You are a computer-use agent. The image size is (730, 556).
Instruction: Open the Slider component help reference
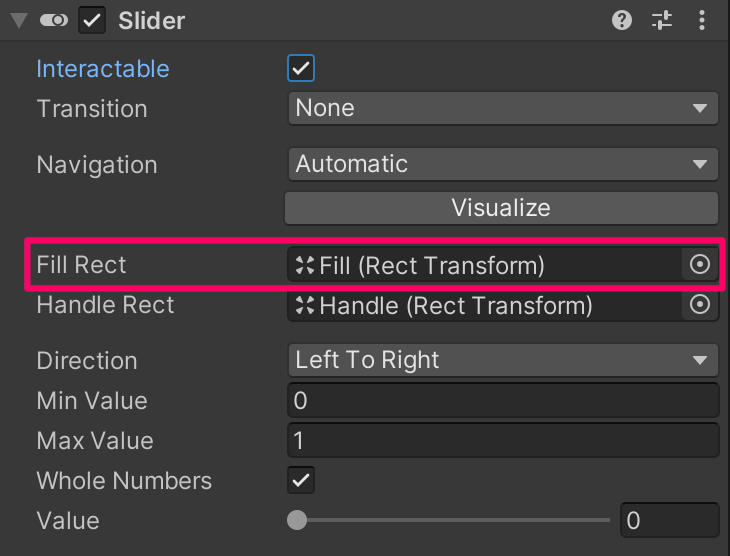[x=622, y=20]
